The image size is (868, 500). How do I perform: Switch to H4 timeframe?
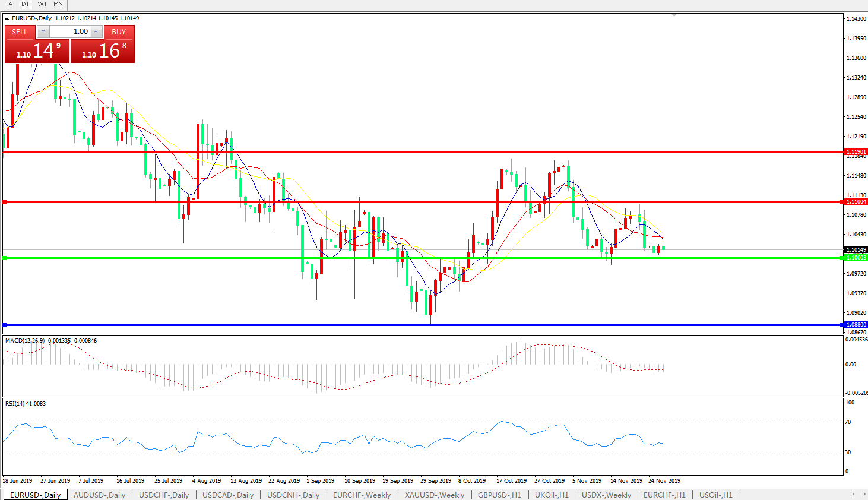(x=8, y=4)
